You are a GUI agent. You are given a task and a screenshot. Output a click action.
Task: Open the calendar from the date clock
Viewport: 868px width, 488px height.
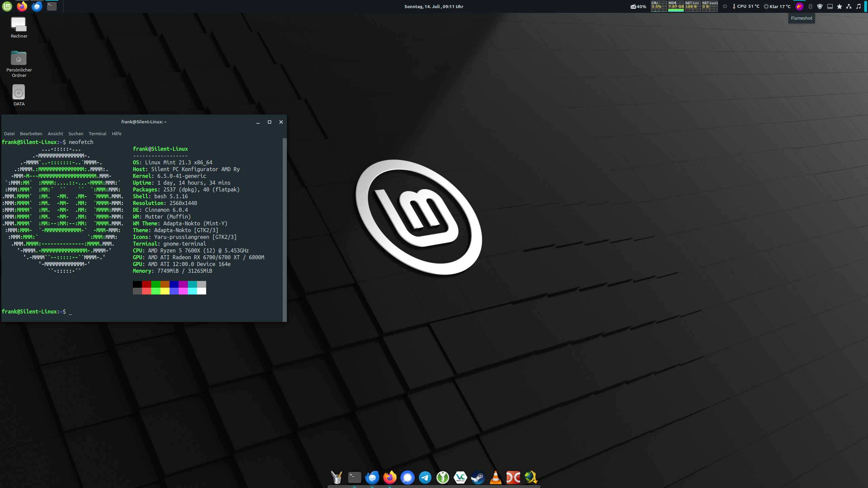pos(434,6)
